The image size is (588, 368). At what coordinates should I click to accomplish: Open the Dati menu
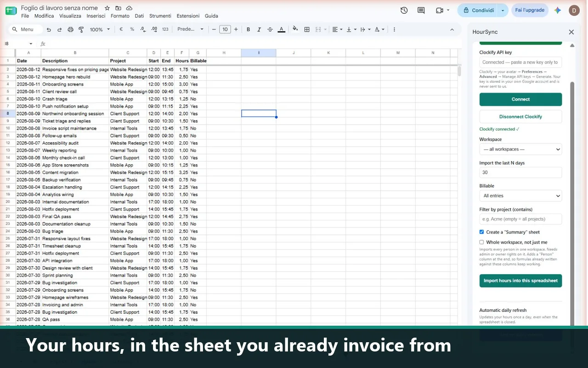(x=139, y=16)
